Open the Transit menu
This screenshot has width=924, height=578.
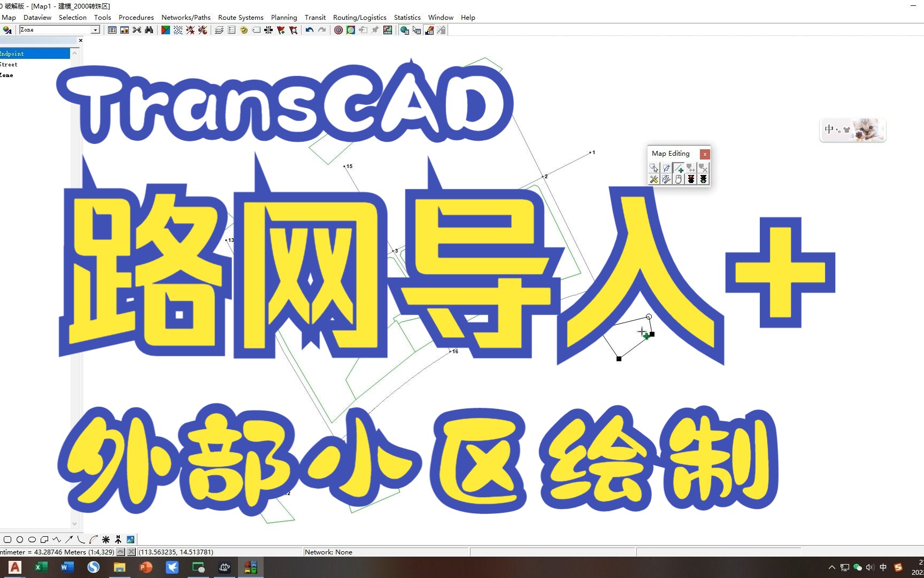(x=315, y=17)
